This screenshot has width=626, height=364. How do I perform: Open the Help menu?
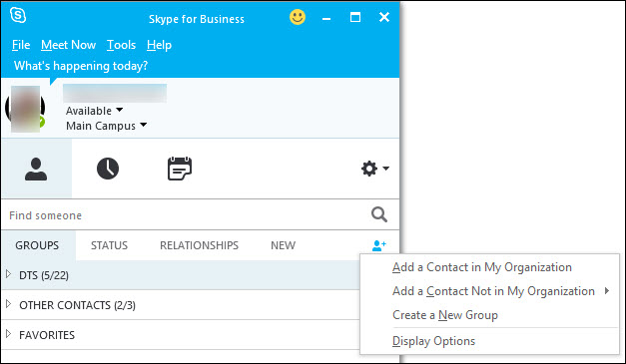(159, 45)
